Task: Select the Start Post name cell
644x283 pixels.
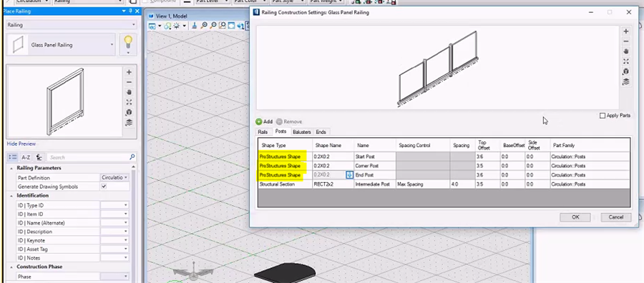Action: [374, 157]
